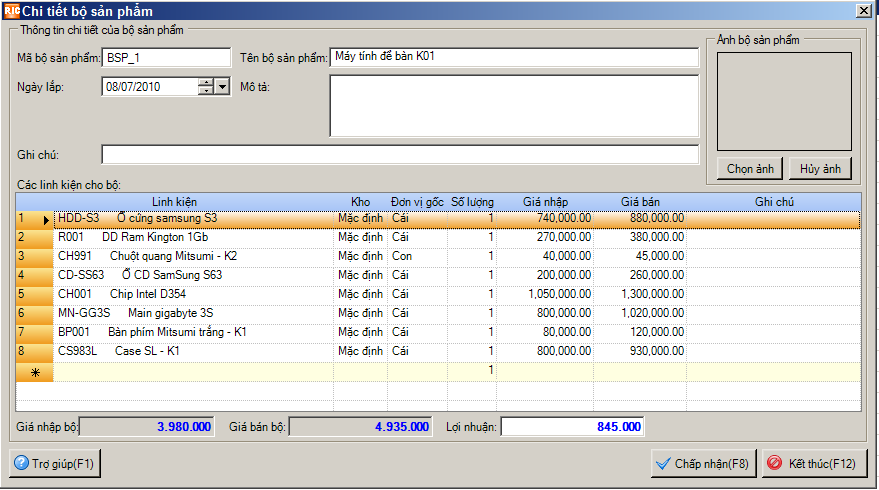The width and height of the screenshot is (879, 490).
Task: Open the Ngày lập date dropdown arrow
Action: tap(223, 87)
